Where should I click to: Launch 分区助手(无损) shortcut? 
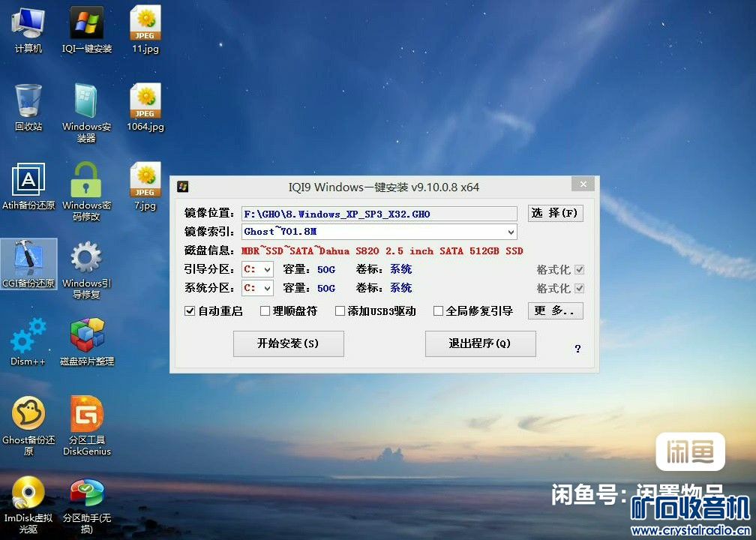(87, 505)
